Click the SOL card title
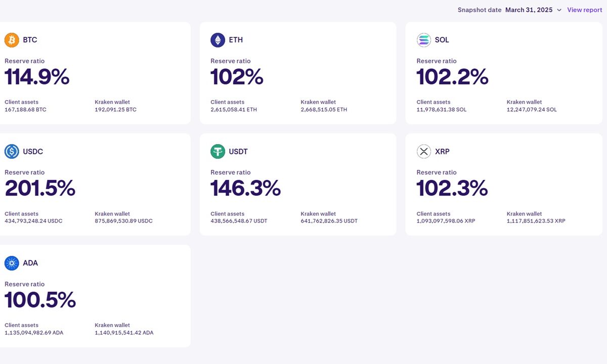 coord(442,40)
